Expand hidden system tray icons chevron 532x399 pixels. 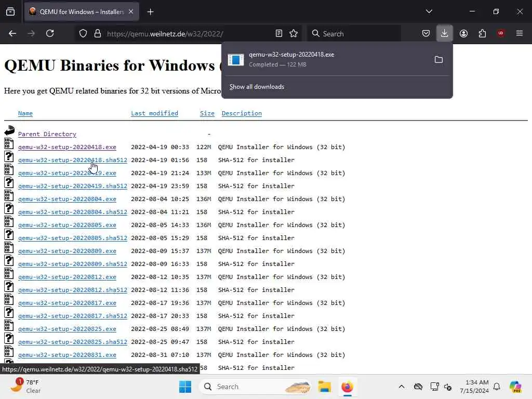pyautogui.click(x=402, y=387)
